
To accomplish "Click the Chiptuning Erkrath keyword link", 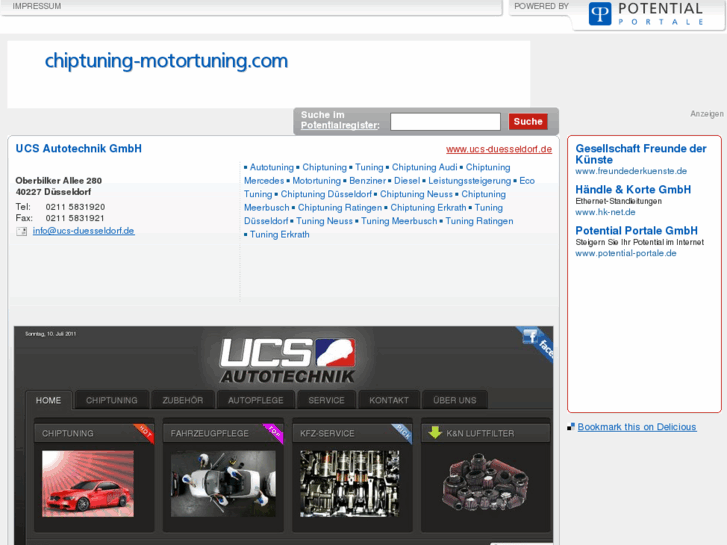I will click(x=428, y=208).
